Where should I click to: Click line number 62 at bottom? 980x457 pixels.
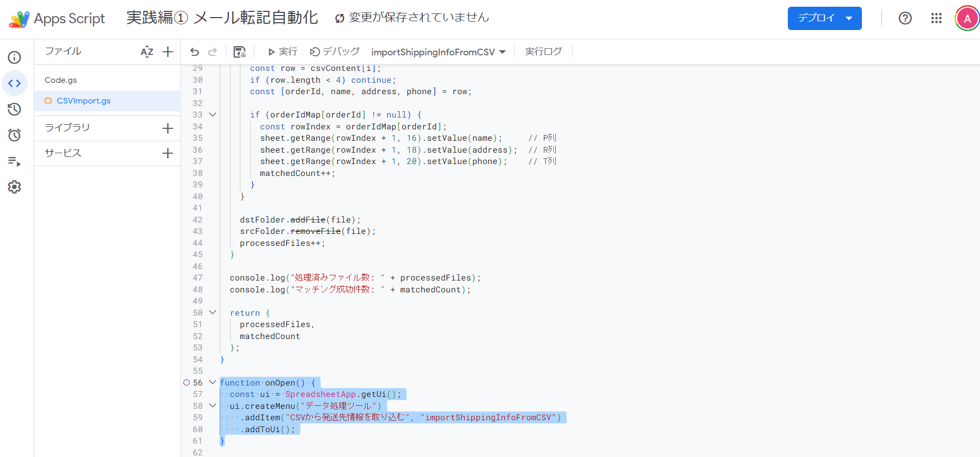coord(198,452)
